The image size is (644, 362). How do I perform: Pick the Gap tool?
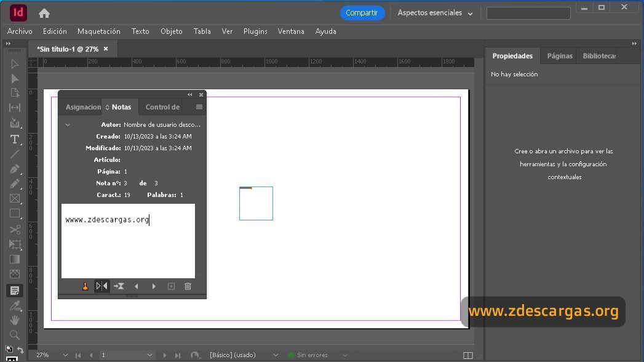click(x=14, y=108)
